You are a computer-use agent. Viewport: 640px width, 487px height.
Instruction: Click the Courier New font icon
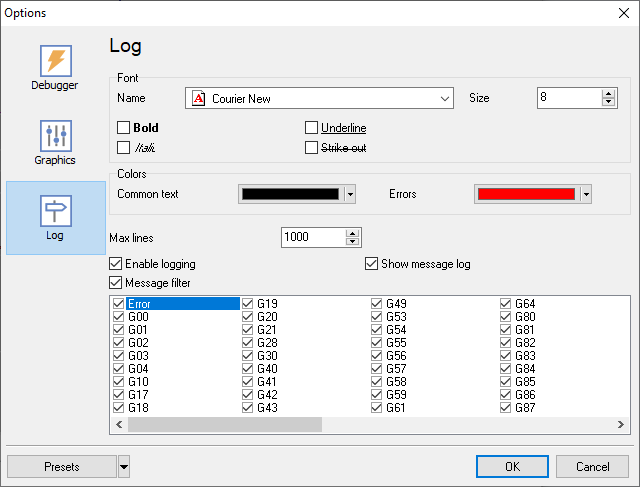[198, 98]
